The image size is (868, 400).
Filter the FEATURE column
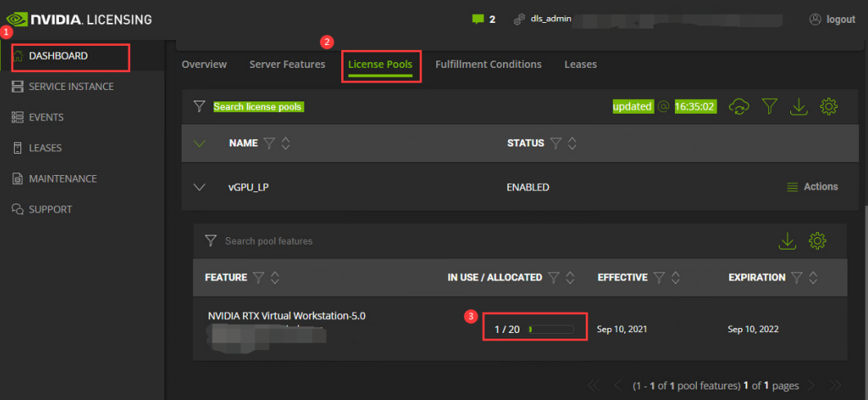tap(259, 278)
